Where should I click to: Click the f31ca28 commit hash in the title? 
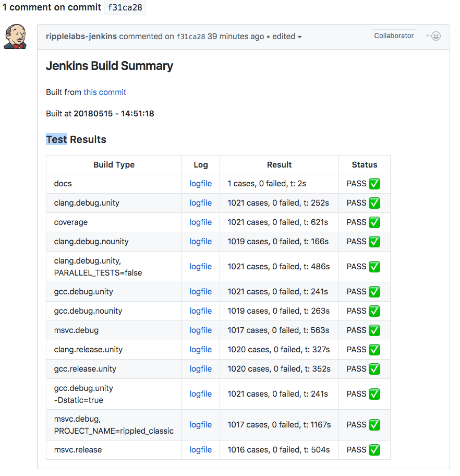click(125, 7)
